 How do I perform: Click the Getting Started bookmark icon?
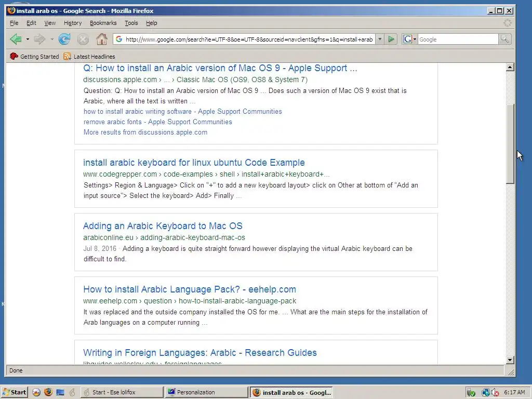pyautogui.click(x=14, y=56)
